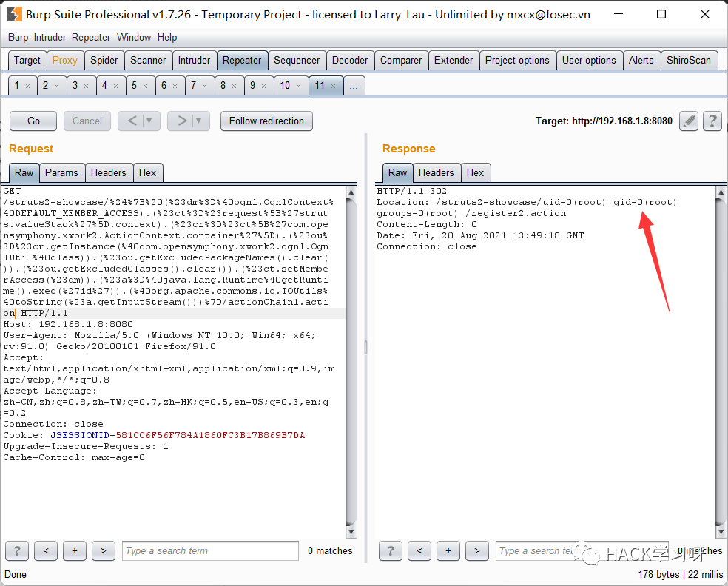Open response search help question mark
Image resolution: width=728 pixels, height=586 pixels.
click(391, 550)
